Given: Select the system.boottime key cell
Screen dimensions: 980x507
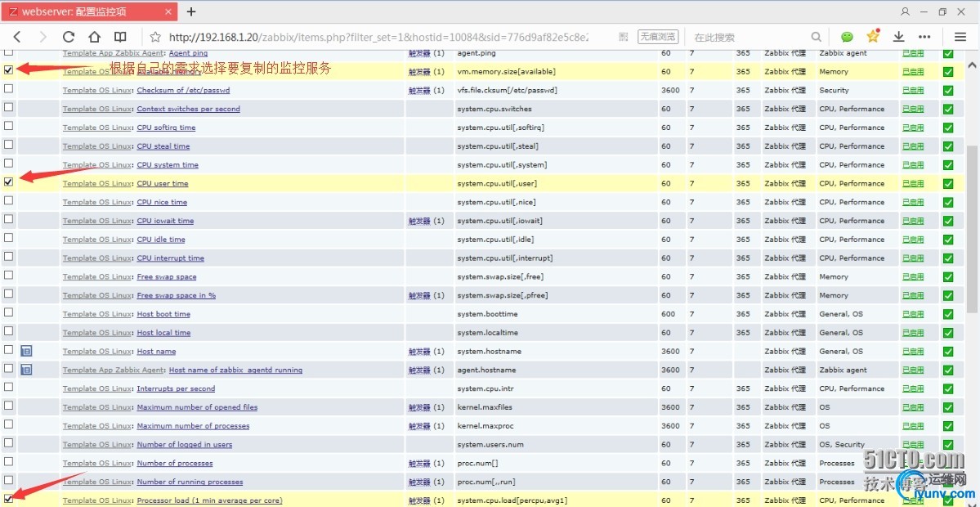Looking at the screenshot, I should [x=556, y=315].
